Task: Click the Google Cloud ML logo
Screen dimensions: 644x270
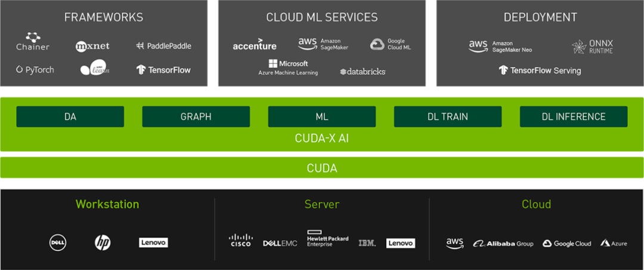Action: (390, 44)
